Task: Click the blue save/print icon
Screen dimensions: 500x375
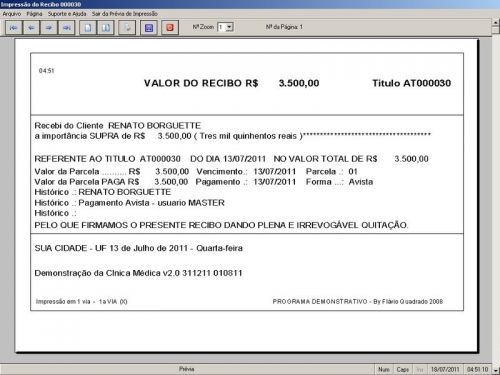Action: tap(149, 27)
